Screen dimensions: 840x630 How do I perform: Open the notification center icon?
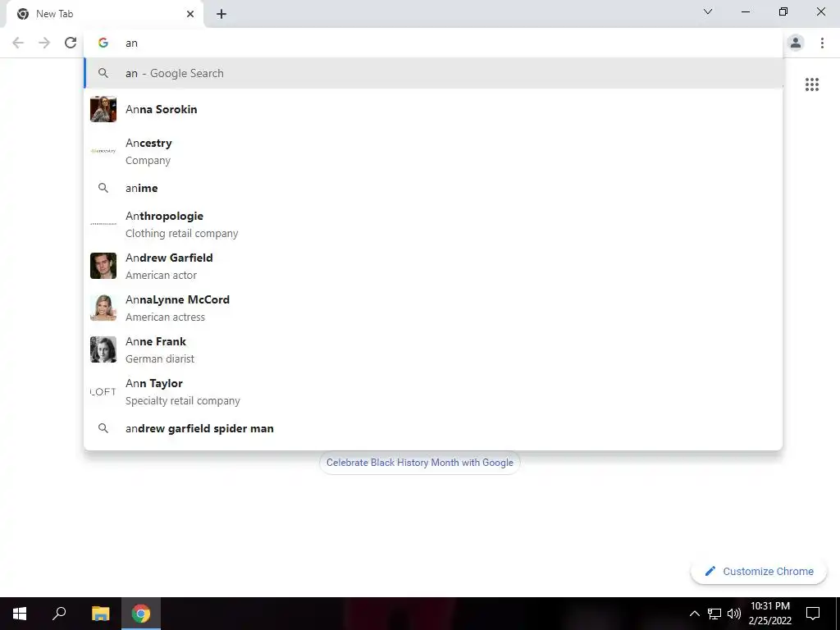[x=813, y=614]
